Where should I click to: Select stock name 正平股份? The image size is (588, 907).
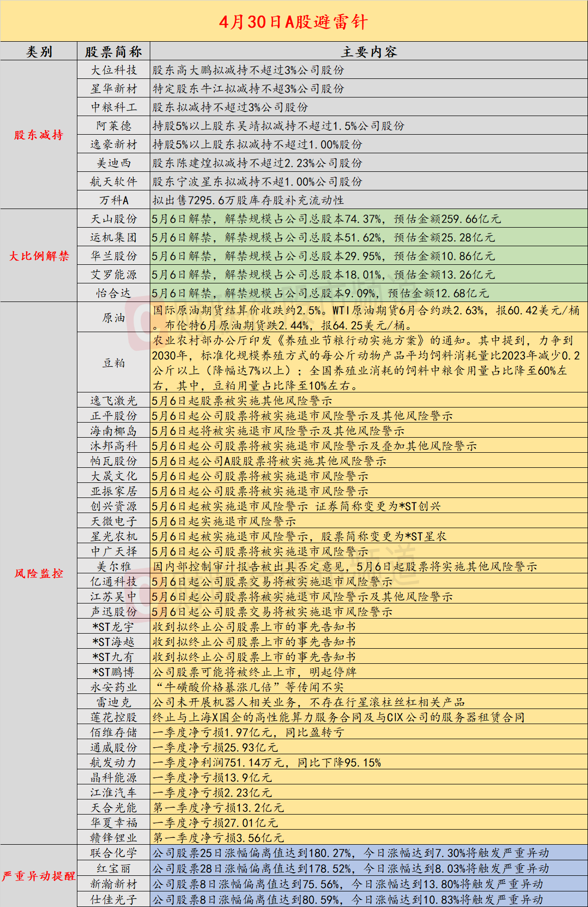pos(114,416)
